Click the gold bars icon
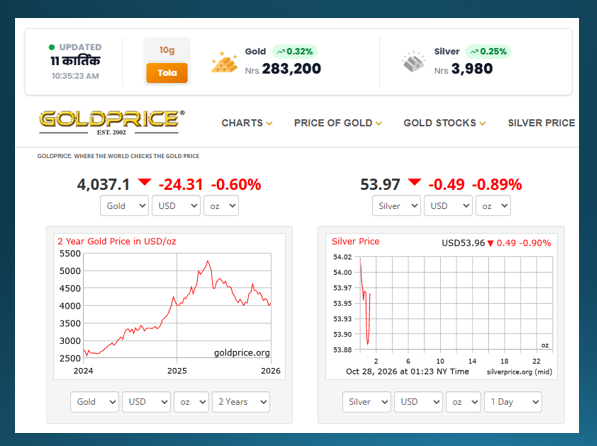This screenshot has width=597, height=446. pos(224,62)
